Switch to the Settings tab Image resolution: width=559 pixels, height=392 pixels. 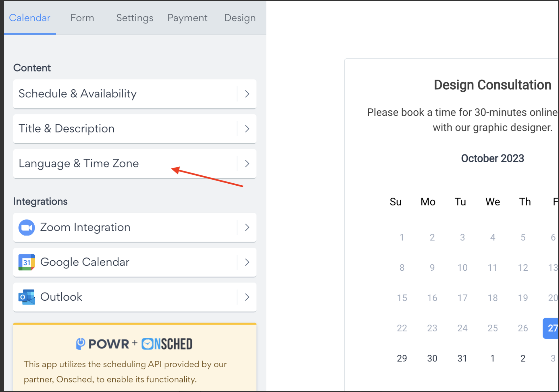(x=135, y=18)
